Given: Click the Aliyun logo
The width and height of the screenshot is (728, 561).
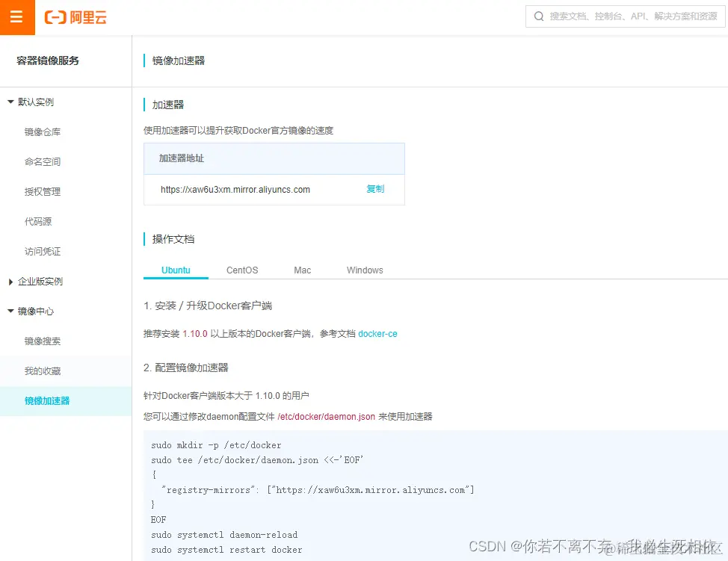Looking at the screenshot, I should 75,17.
